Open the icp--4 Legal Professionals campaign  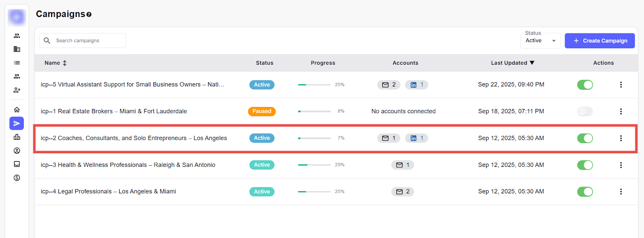click(x=108, y=191)
